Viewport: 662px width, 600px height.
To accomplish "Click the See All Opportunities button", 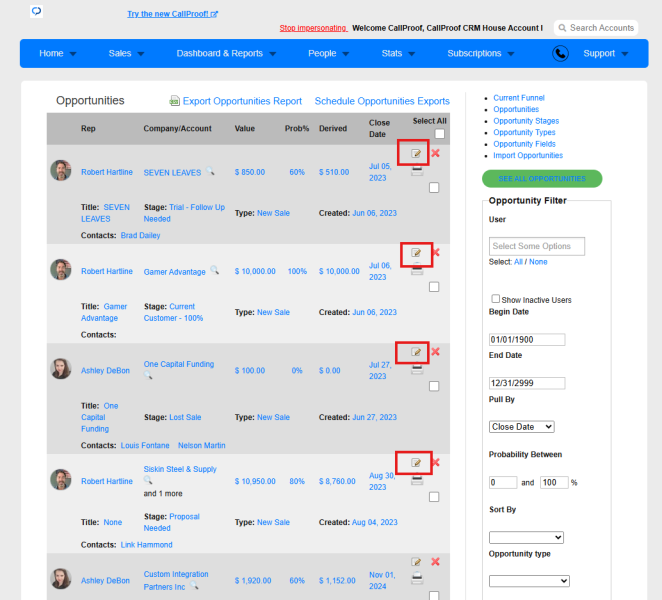I will [542, 179].
